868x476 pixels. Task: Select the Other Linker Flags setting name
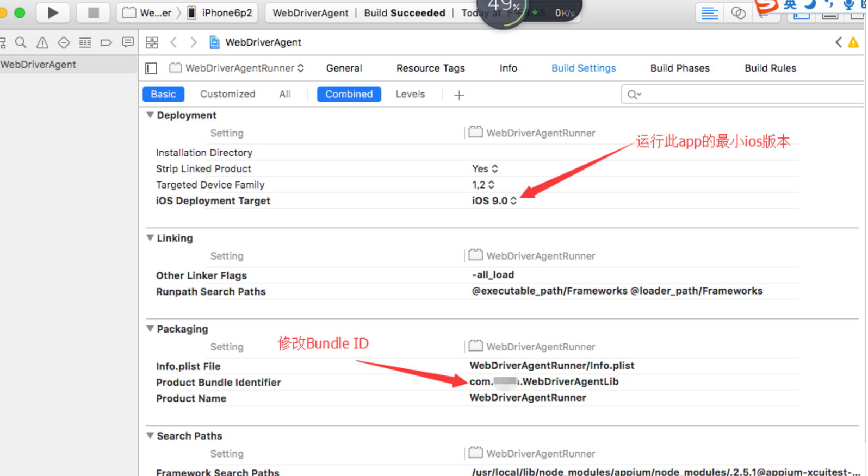(201, 275)
